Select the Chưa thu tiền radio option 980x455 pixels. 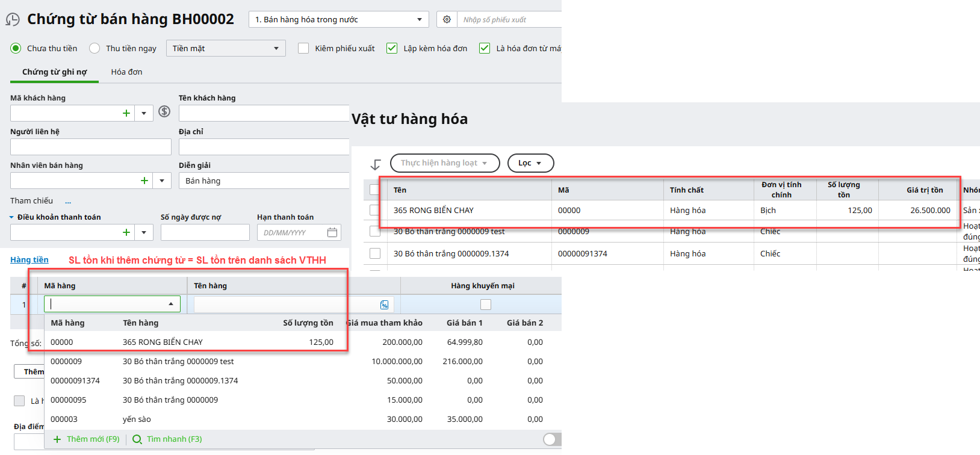click(x=16, y=48)
